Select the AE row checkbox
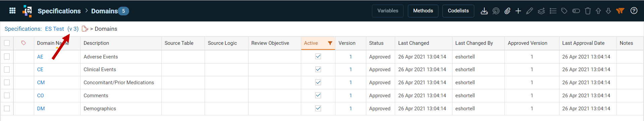 click(7, 57)
